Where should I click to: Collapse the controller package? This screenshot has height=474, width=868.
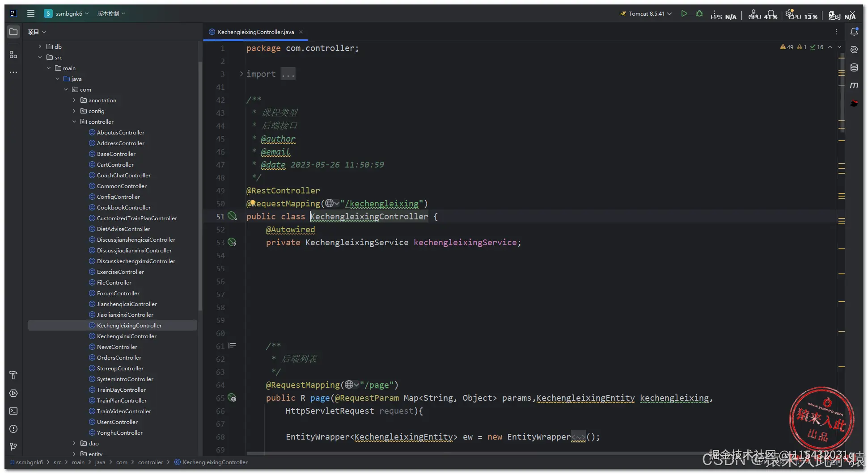tap(74, 122)
